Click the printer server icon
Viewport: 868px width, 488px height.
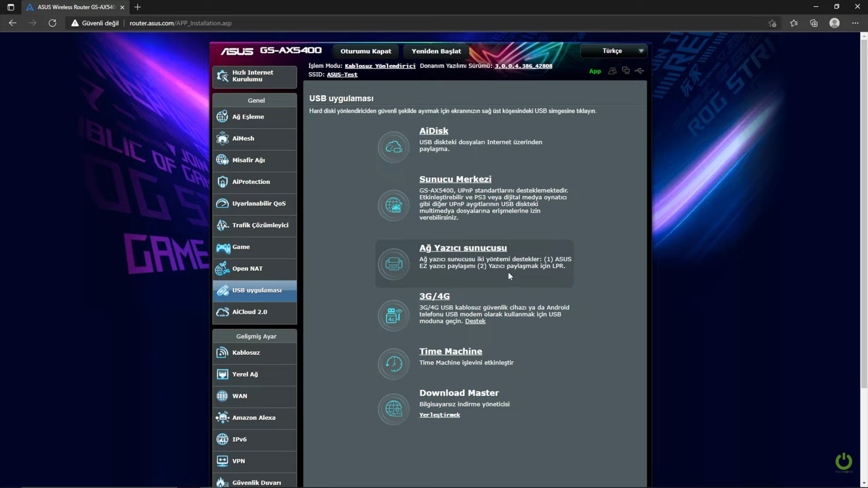pyautogui.click(x=393, y=264)
